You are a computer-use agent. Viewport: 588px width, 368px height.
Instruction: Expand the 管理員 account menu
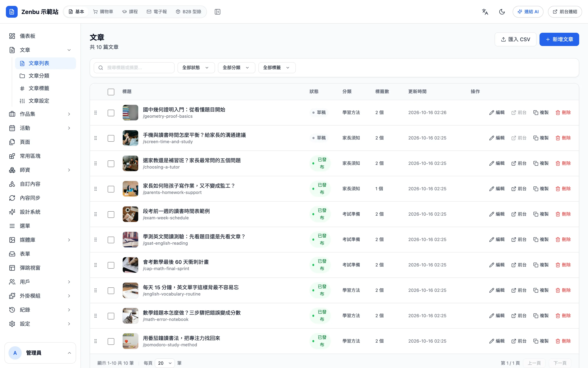(40, 353)
